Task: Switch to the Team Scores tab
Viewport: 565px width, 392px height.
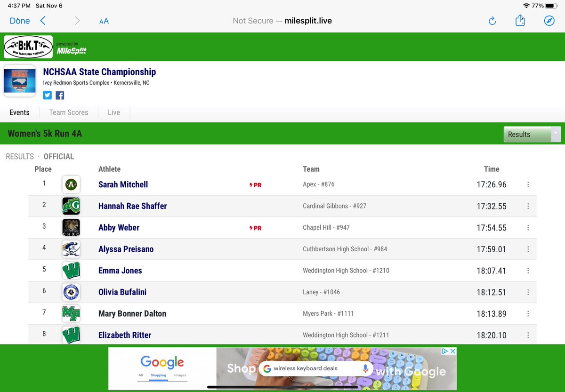Action: pos(69,112)
